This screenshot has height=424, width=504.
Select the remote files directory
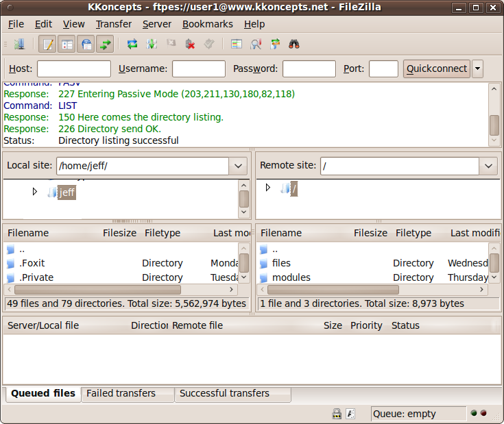pos(373,263)
